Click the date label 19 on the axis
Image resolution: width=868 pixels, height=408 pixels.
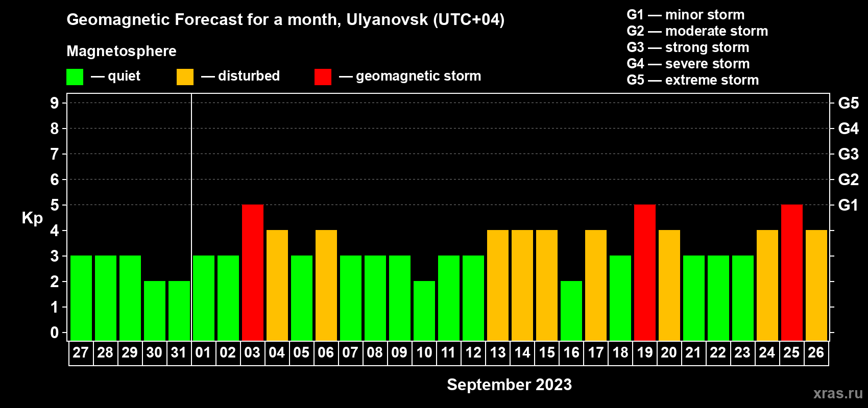click(x=645, y=353)
